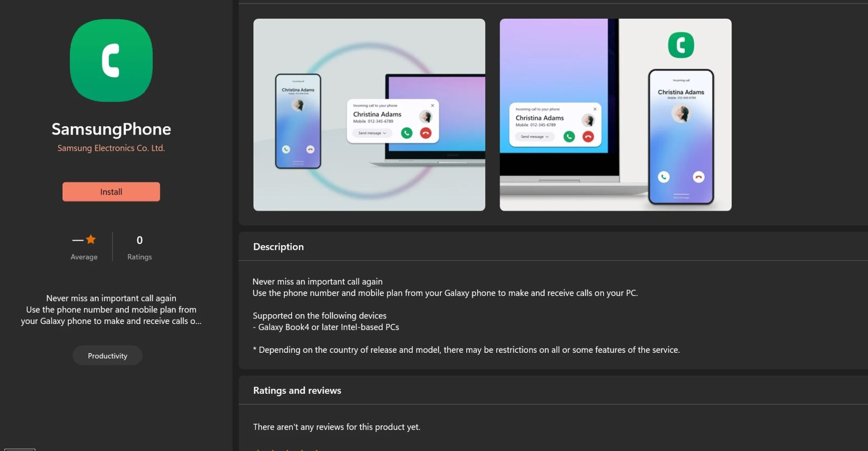Image resolution: width=868 pixels, height=451 pixels.
Task: Install the SamsungPhone app
Action: (111, 191)
